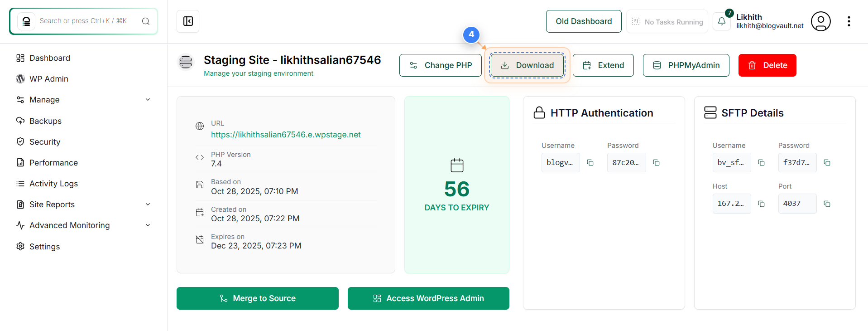868x331 pixels.
Task: Copy the HTTP Authentication username
Action: pos(590,163)
